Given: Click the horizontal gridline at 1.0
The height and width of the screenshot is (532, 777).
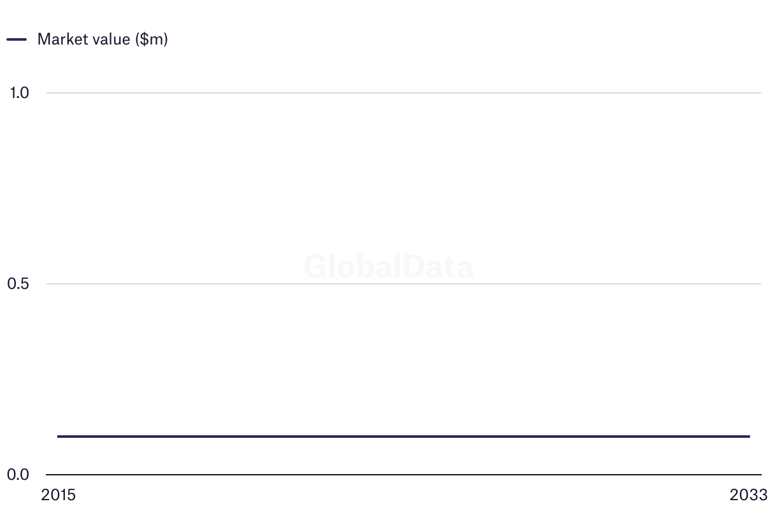Looking at the screenshot, I should [x=404, y=93].
